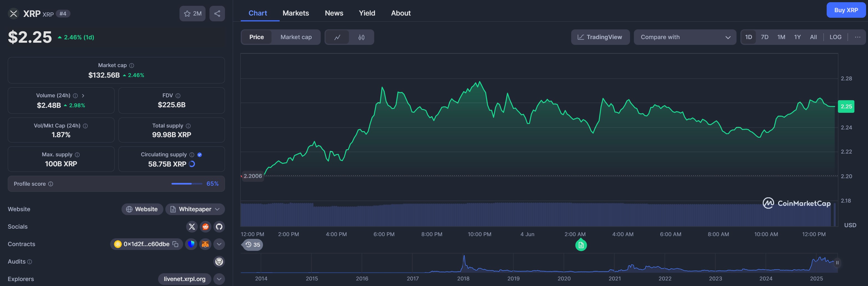The height and width of the screenshot is (286, 868).
Task: Expand more contracts chevron
Action: [x=219, y=244]
